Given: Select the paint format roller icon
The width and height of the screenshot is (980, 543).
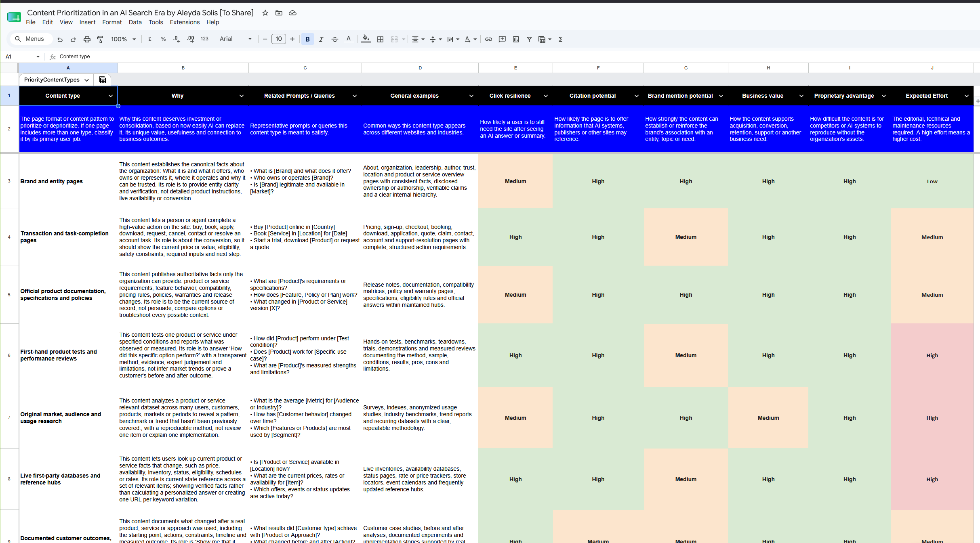Looking at the screenshot, I should point(100,39).
